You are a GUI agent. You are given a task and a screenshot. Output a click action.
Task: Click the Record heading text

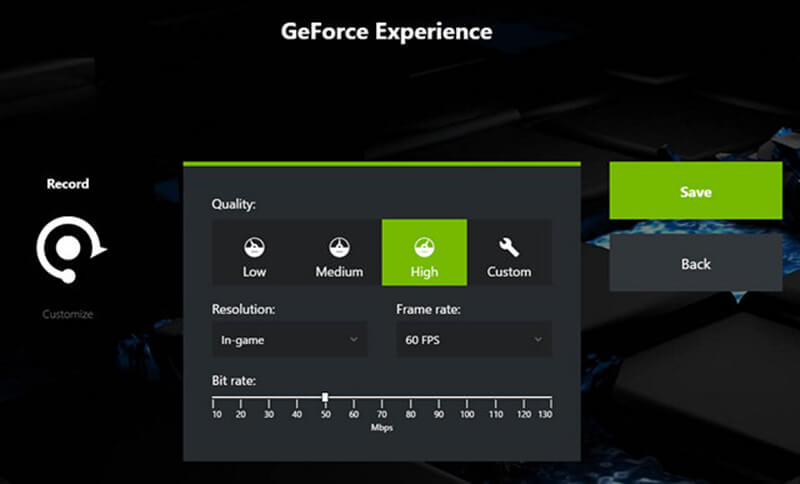tap(68, 184)
